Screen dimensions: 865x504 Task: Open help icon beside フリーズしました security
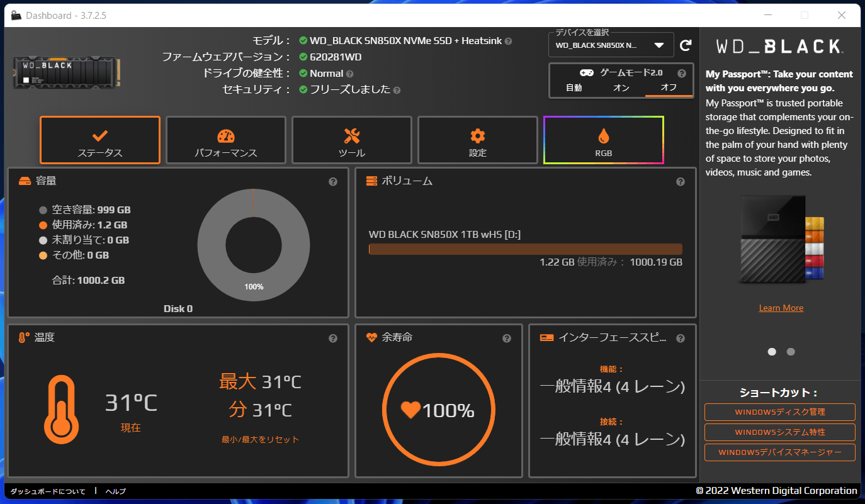397,90
